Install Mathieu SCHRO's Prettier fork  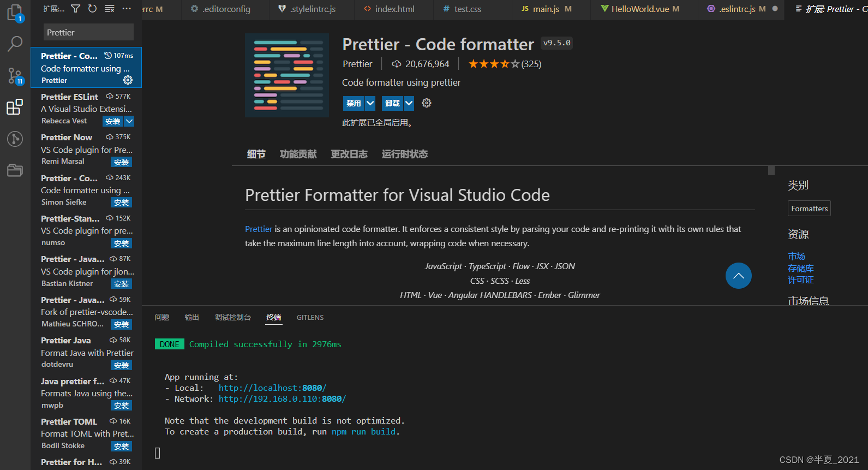[x=121, y=324]
